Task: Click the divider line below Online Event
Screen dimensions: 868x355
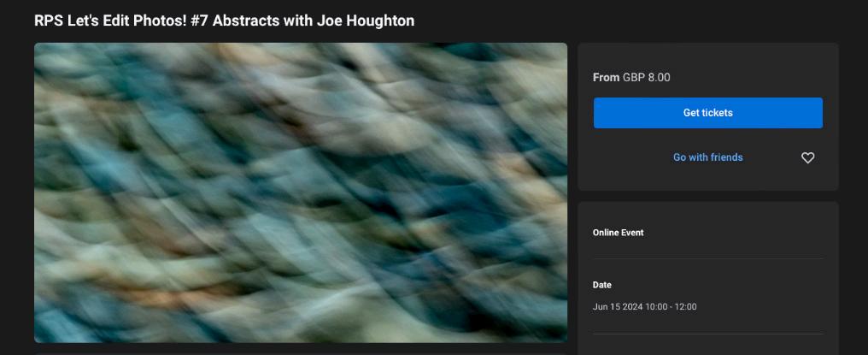Action: [x=708, y=258]
